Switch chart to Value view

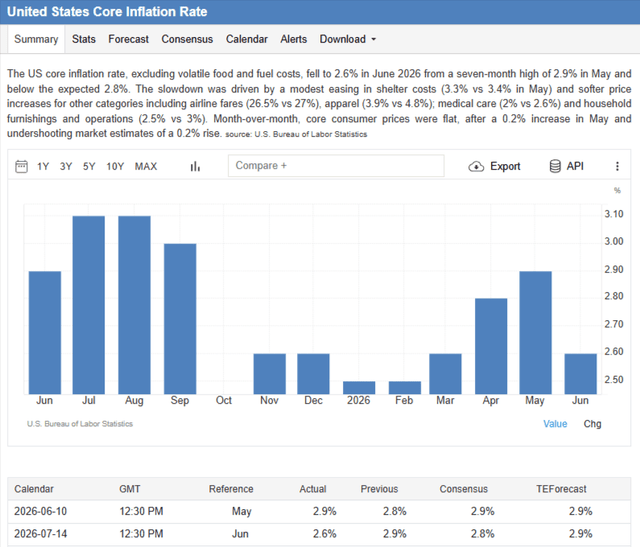[x=555, y=424]
